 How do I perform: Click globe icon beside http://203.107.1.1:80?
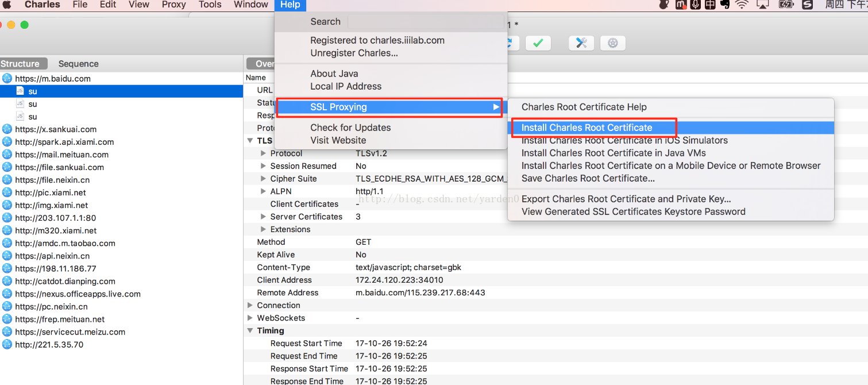click(x=7, y=217)
